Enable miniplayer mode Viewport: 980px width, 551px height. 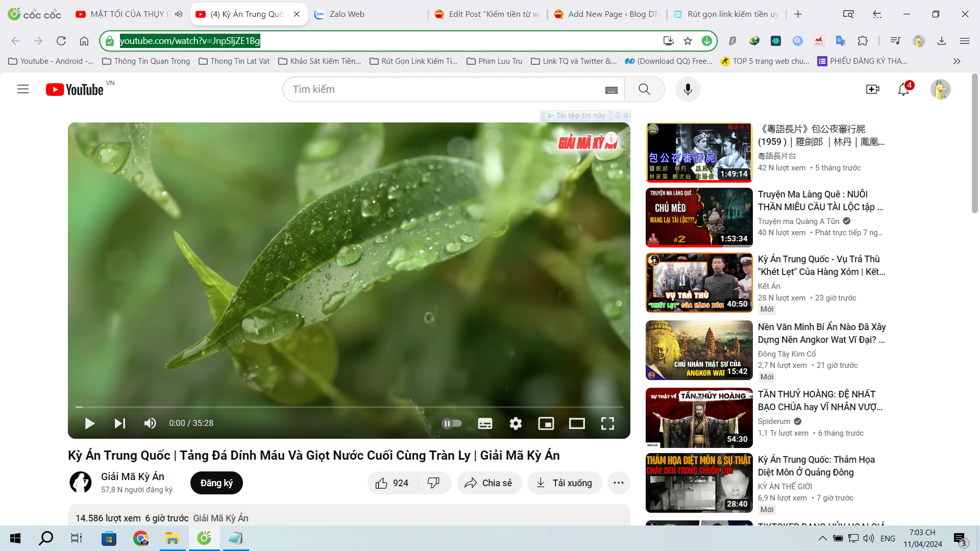[x=546, y=423]
